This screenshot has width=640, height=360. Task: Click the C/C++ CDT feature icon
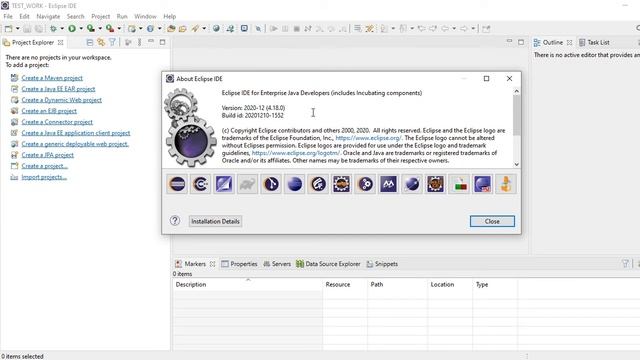click(201, 184)
